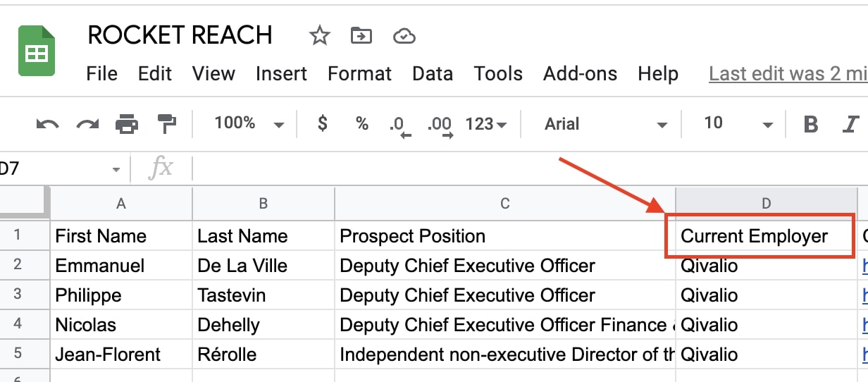The image size is (868, 382).
Task: Select the Nicolas cell
Action: (x=121, y=324)
